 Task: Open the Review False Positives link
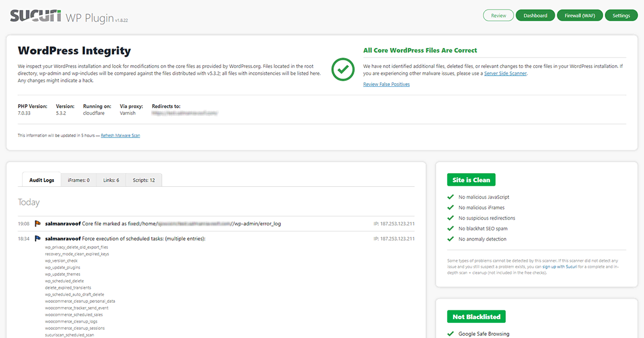point(386,84)
